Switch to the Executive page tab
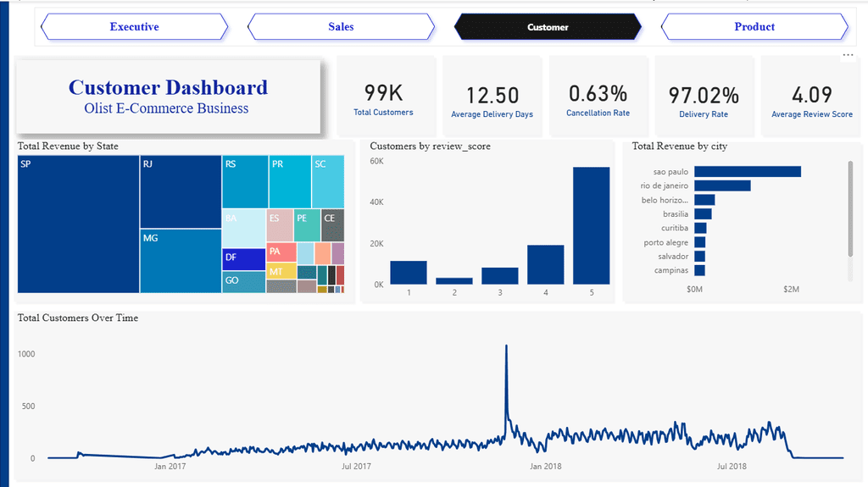Image resolution: width=868 pixels, height=487 pixels. click(x=134, y=26)
